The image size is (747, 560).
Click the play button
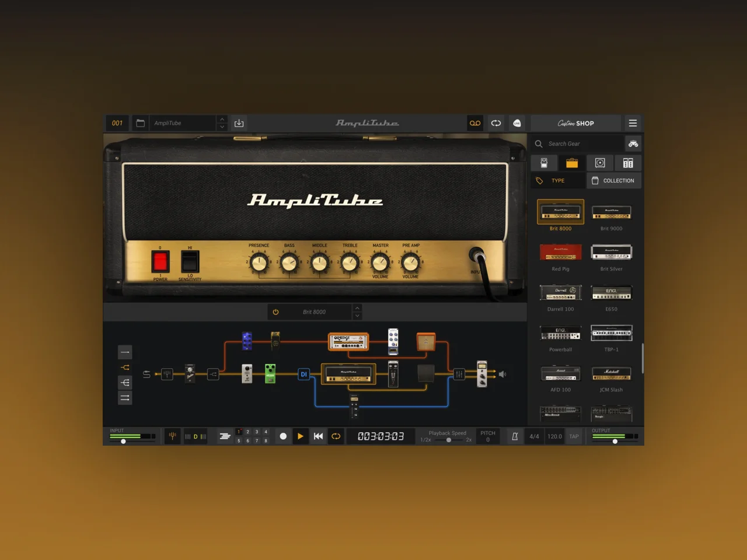(x=301, y=436)
